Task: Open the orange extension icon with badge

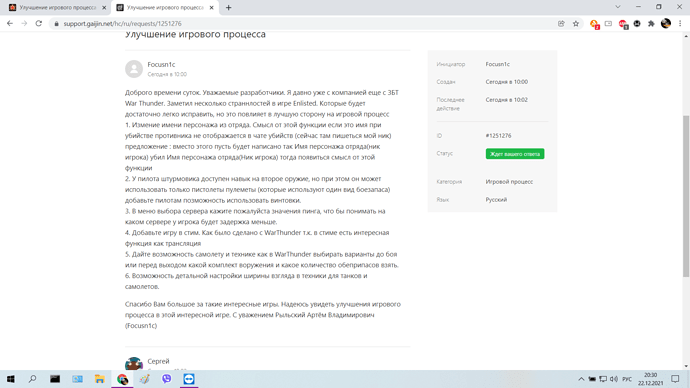Action: click(x=594, y=24)
